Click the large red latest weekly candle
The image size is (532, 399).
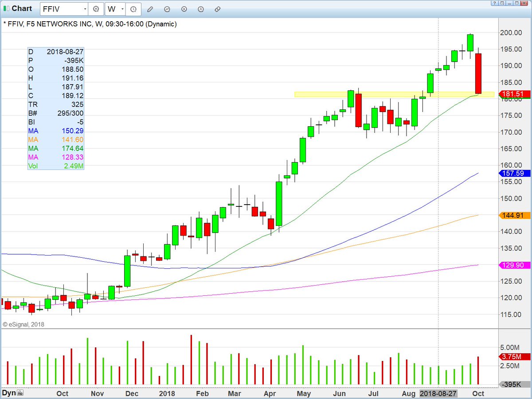478,74
